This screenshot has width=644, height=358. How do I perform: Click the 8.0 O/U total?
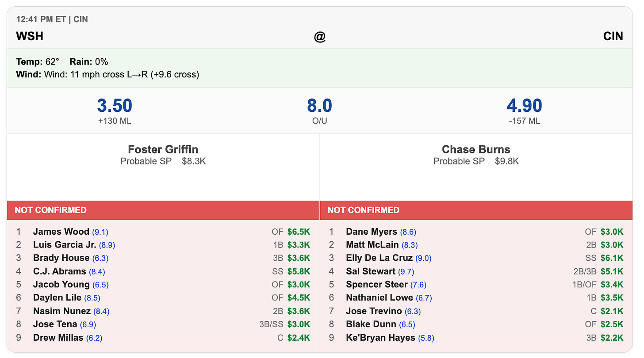point(319,106)
